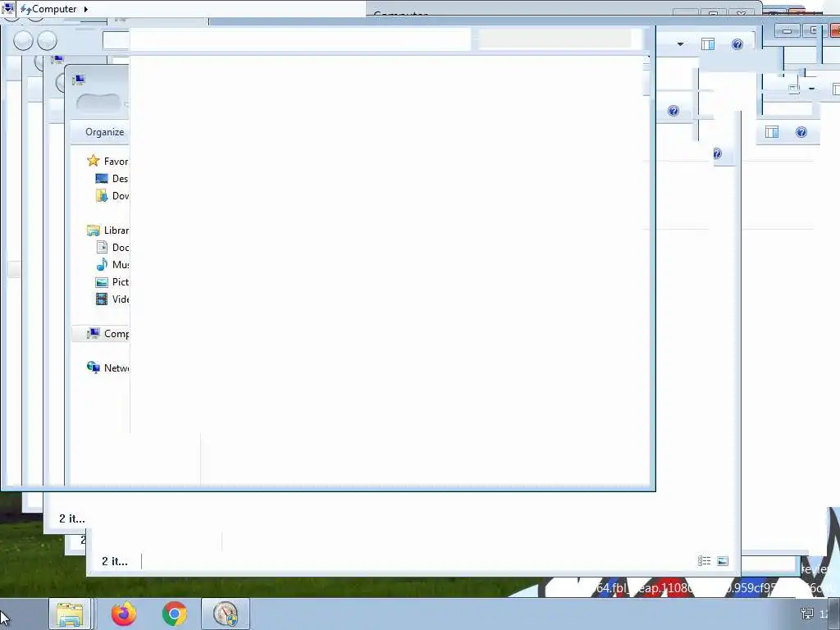Select the Documents library

(x=112, y=248)
